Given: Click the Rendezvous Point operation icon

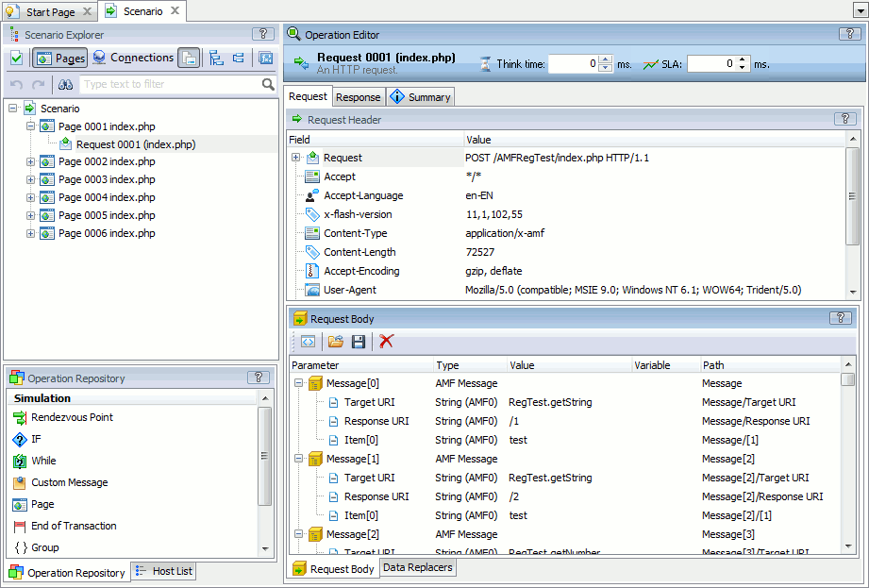Looking at the screenshot, I should 20,417.
